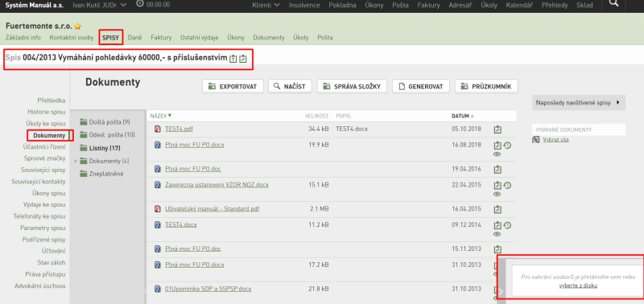Screen dimensions: 644x304
Task: Sort the list by DATUM column
Action: pos(462,116)
